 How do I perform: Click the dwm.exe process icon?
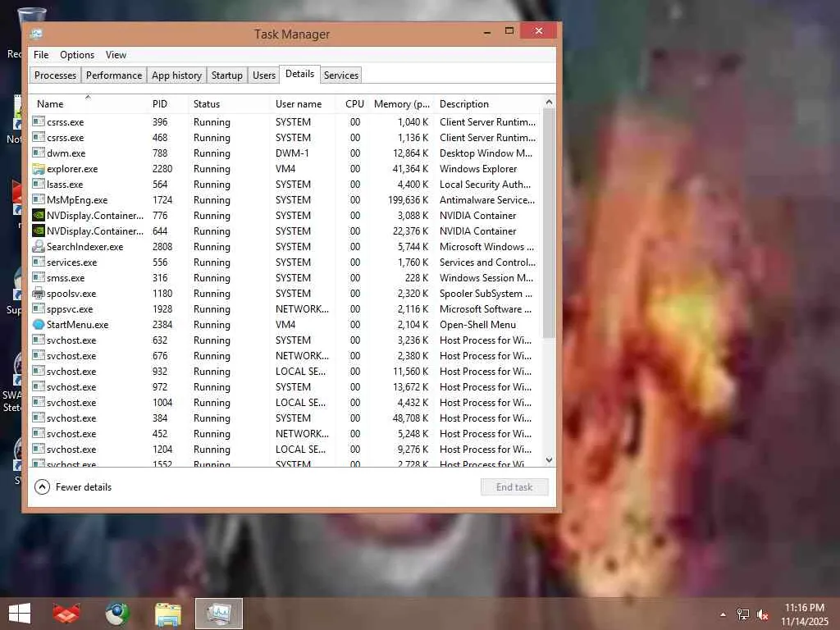[x=38, y=153]
